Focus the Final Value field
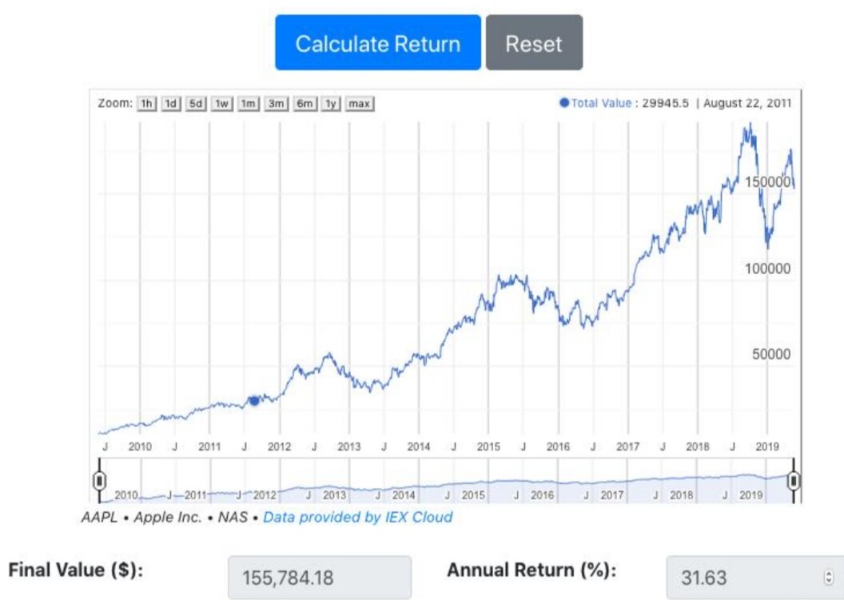The height and width of the screenshot is (616, 844). tap(320, 577)
